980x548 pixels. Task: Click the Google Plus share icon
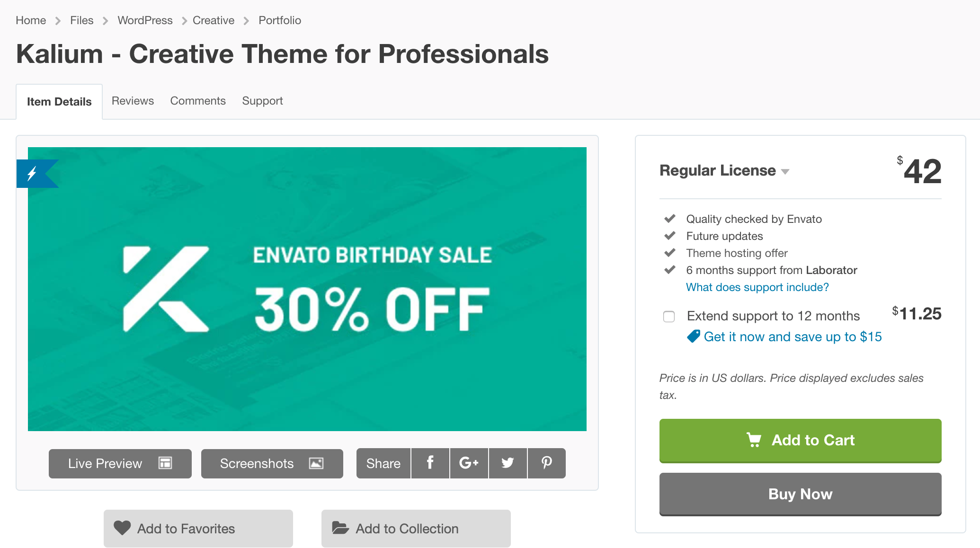point(469,462)
